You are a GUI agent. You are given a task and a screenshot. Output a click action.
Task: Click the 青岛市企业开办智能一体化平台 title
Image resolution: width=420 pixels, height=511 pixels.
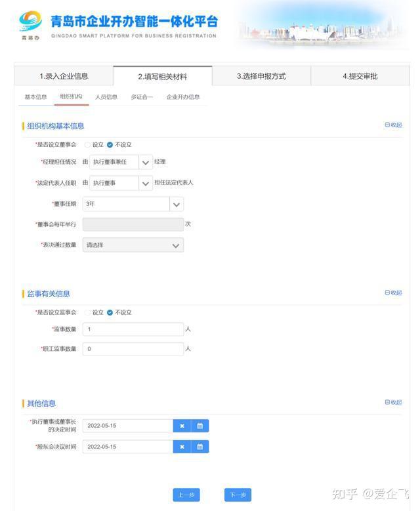[134, 22]
